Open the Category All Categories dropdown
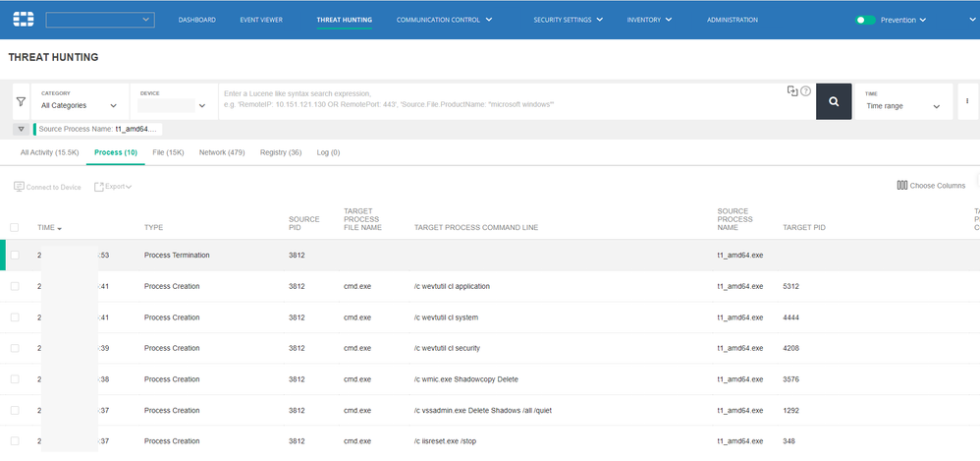This screenshot has height=461, width=980. coord(80,105)
